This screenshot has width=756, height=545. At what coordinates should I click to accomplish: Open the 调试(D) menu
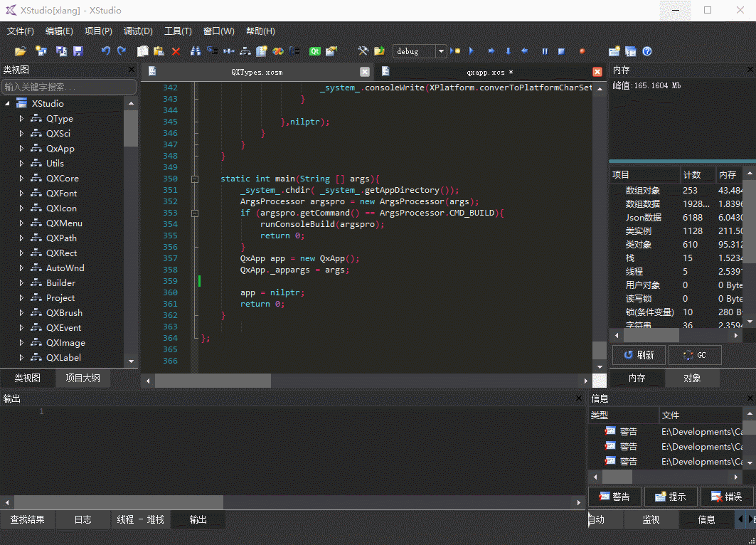[x=138, y=31]
